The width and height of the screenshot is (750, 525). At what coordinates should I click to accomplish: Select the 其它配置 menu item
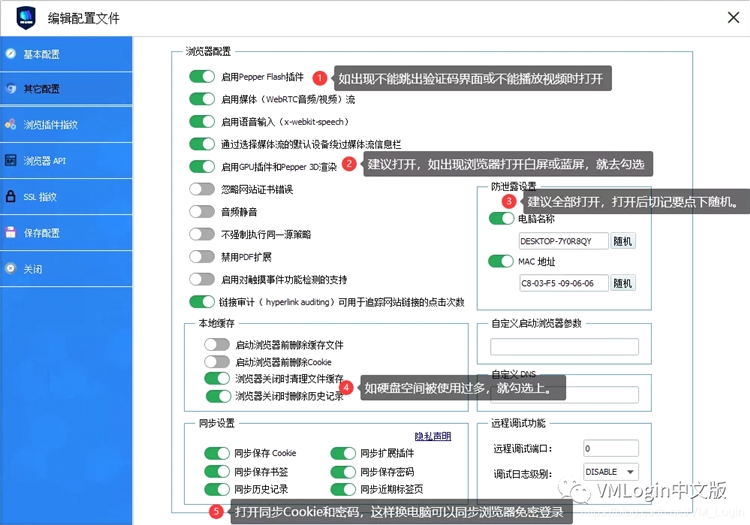click(x=66, y=89)
